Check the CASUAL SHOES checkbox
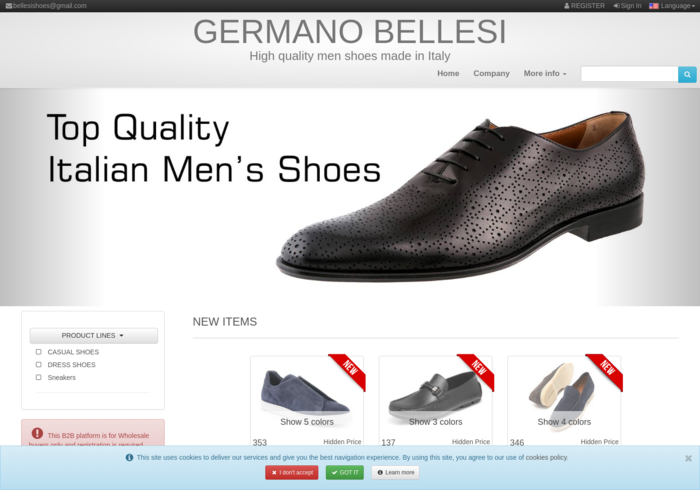Image resolution: width=700 pixels, height=490 pixels. coord(38,352)
